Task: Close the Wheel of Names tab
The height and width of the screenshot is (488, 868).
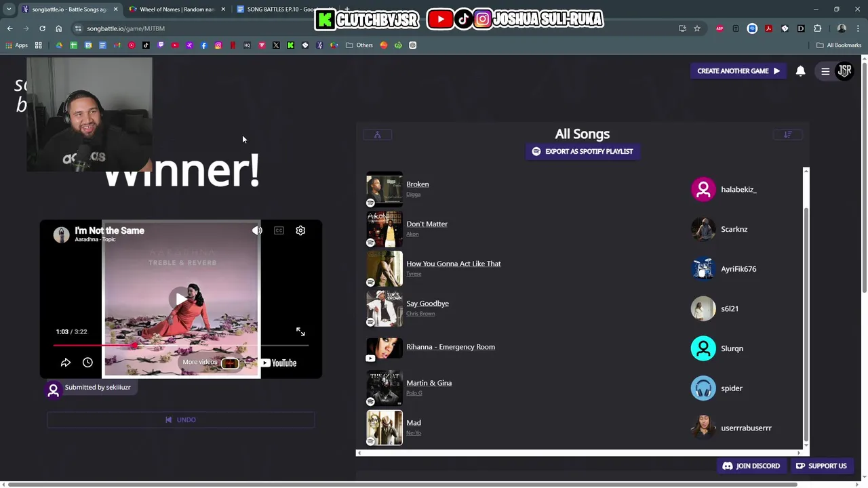Action: click(222, 9)
